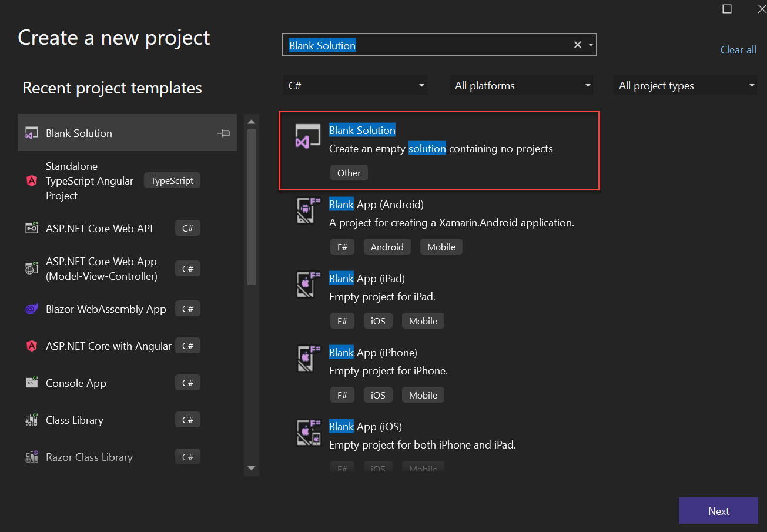Click the Razor Class Library icon
Viewport: 767px width, 532px height.
click(32, 457)
